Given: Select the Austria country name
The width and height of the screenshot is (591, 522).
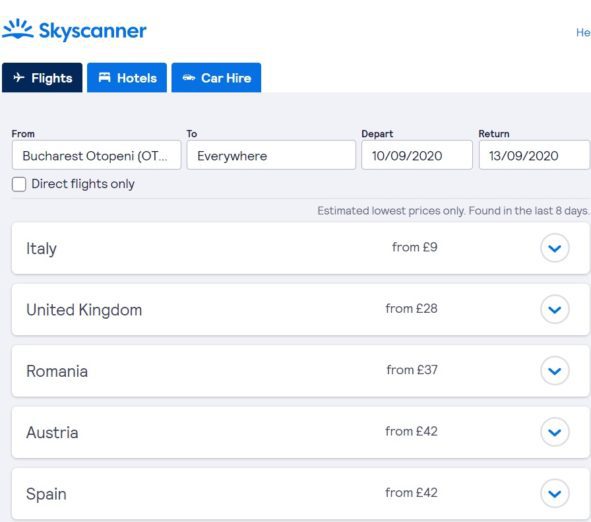Looking at the screenshot, I should point(52,433).
